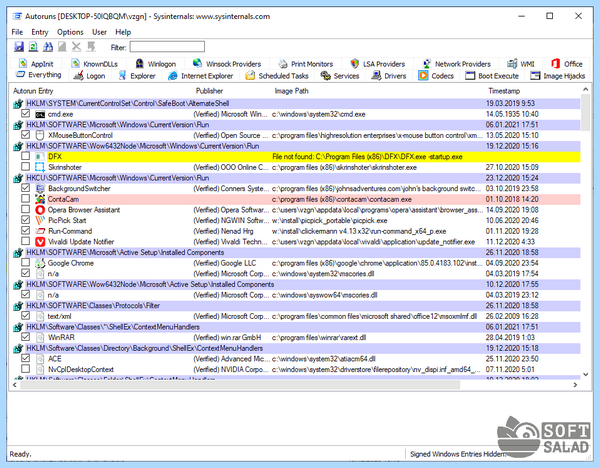
Task: Click the Opera Browser Assistant icon
Action: [40, 210]
